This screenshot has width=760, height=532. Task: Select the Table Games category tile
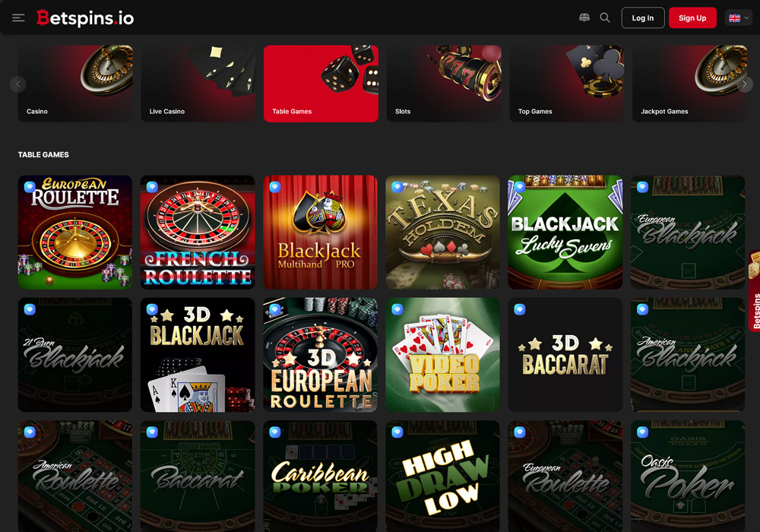(x=321, y=84)
